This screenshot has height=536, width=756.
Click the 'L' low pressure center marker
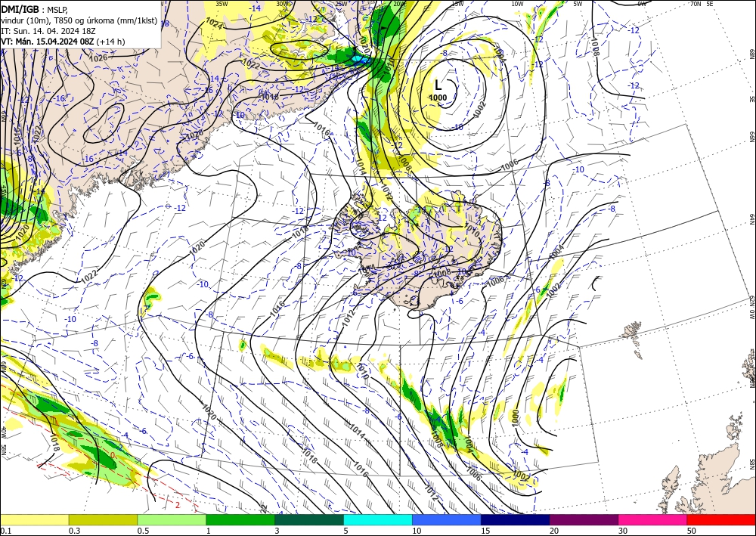click(438, 85)
